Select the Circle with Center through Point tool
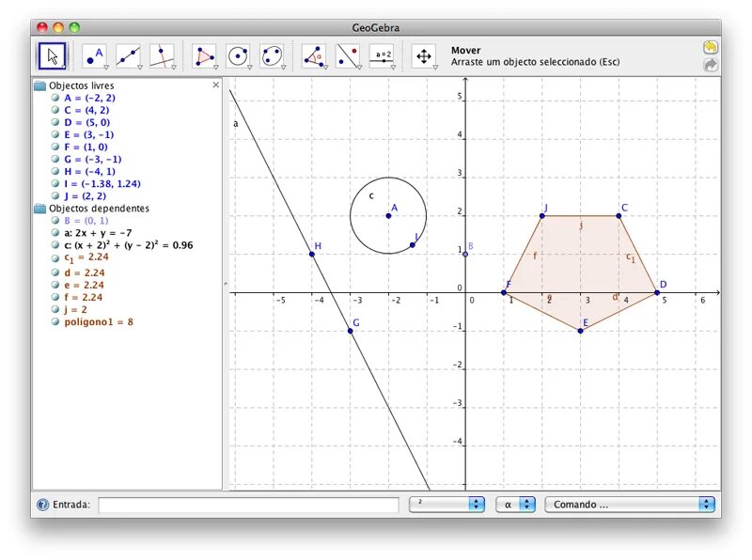The width and height of the screenshot is (752, 560). 238,56
